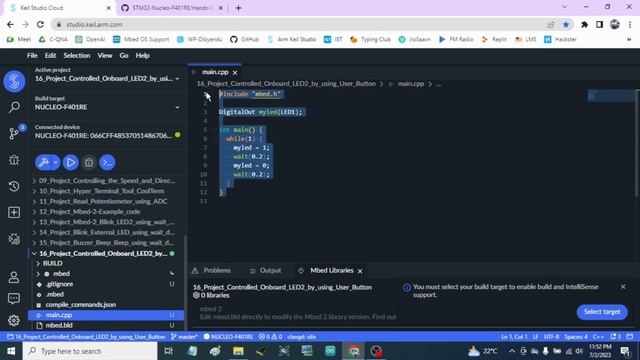Select main.cpp in the file tree

[106, 315]
